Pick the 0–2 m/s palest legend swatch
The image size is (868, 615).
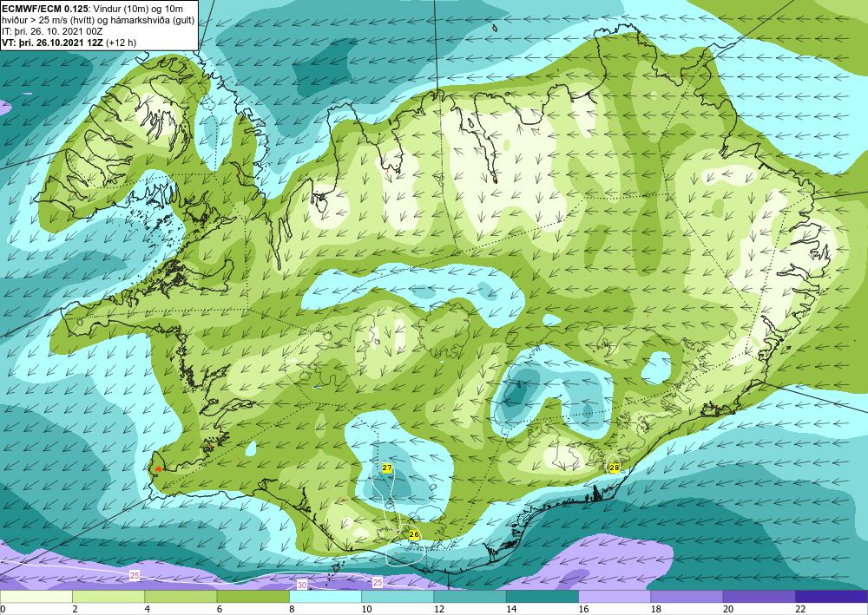point(36,597)
